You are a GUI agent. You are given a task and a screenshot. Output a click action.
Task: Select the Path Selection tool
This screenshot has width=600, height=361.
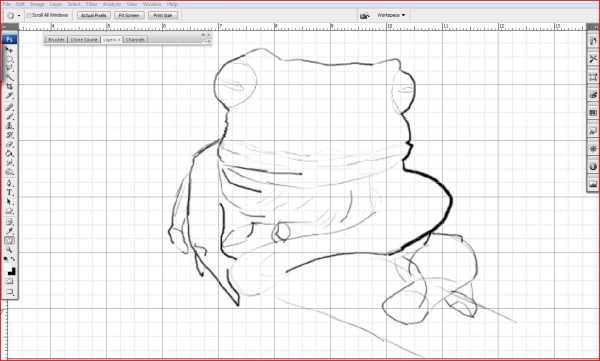pyautogui.click(x=9, y=202)
